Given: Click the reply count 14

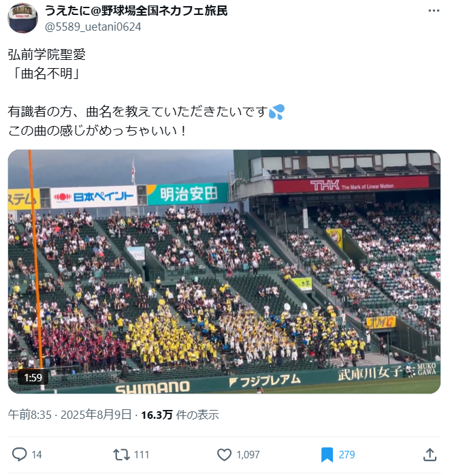Looking at the screenshot, I should 37,454.
